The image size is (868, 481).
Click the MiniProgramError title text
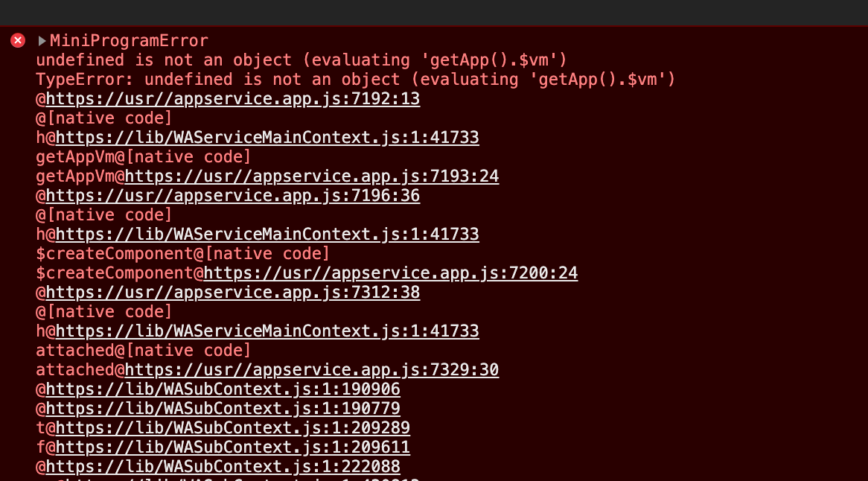129,40
